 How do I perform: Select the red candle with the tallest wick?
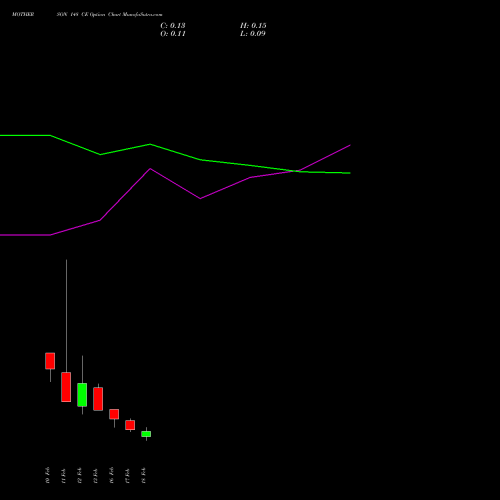pos(66,387)
